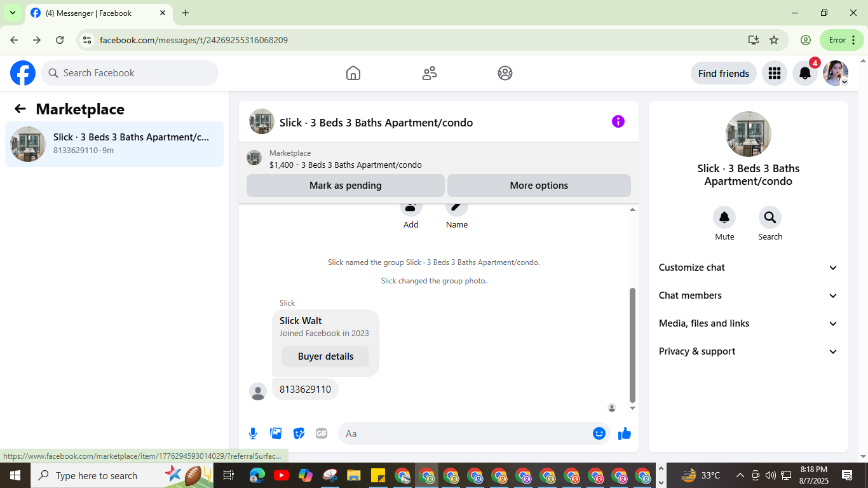
Task: Open Facebook notifications bell
Action: click(x=804, y=73)
